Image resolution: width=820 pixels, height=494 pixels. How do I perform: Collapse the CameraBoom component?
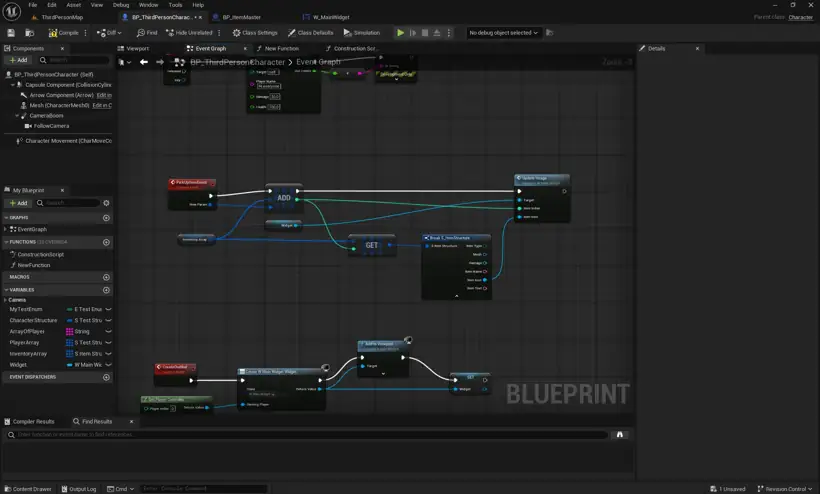pyautogui.click(x=17, y=116)
